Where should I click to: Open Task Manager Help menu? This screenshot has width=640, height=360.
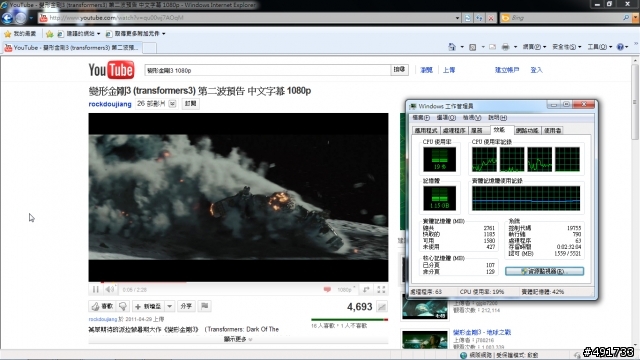(x=497, y=118)
